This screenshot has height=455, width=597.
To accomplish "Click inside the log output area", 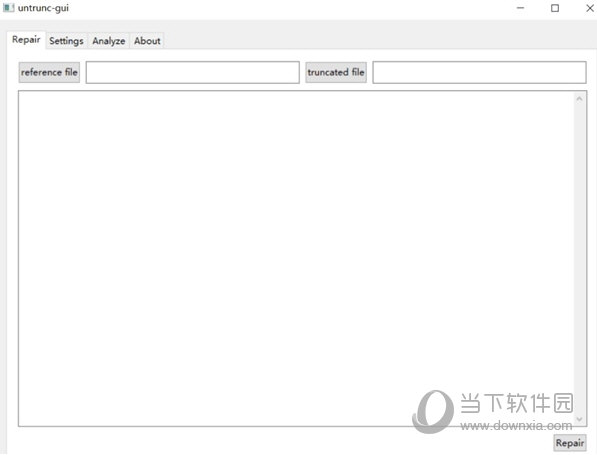I will [x=296, y=259].
